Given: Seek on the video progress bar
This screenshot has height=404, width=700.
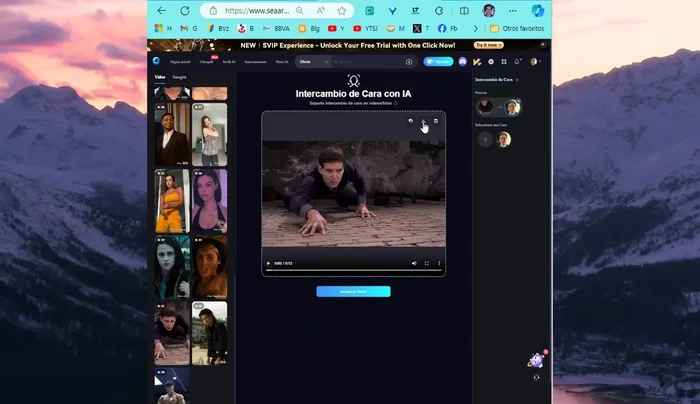Looking at the screenshot, I should click(353, 270).
